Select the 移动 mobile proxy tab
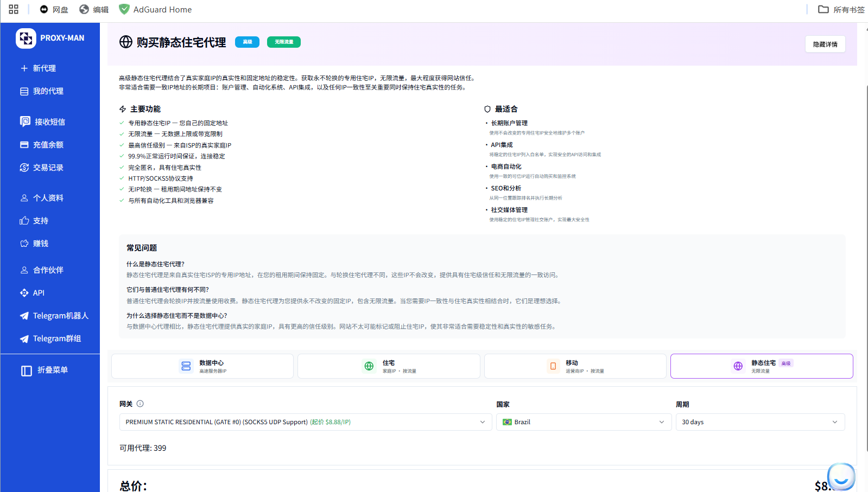This screenshot has height=492, width=868. pyautogui.click(x=575, y=366)
